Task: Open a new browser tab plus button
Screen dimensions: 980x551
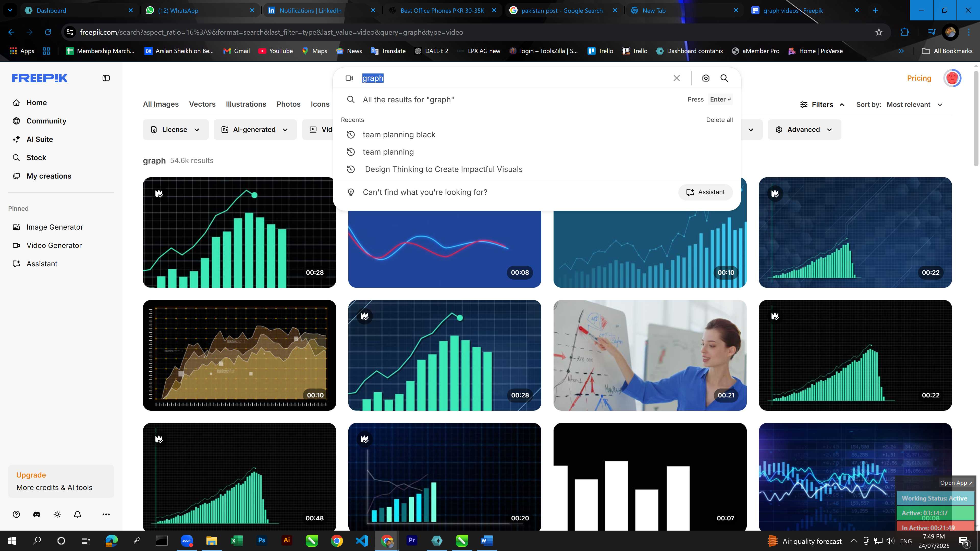Action: pos(875,10)
